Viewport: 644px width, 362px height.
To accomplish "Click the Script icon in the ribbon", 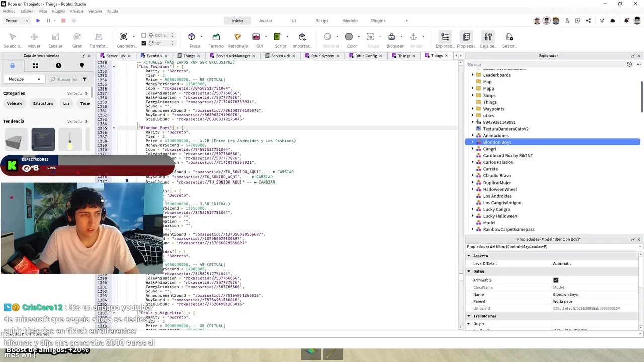I will coord(277,37).
